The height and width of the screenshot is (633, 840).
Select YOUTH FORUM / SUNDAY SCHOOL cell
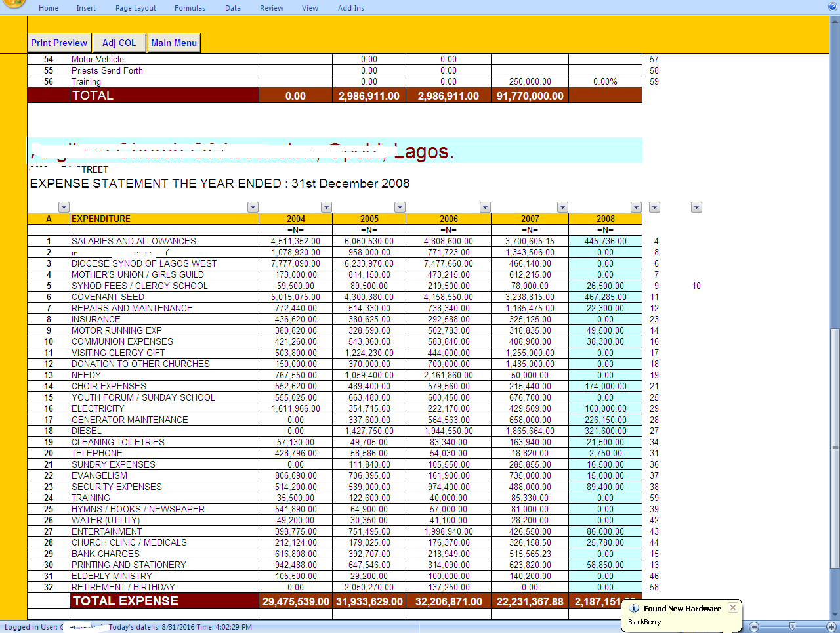coord(164,397)
